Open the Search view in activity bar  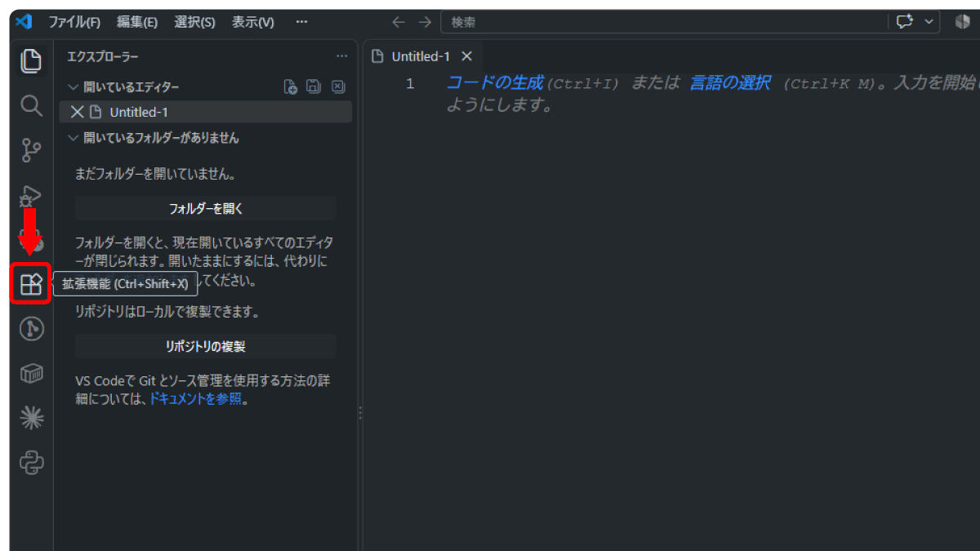(31, 105)
